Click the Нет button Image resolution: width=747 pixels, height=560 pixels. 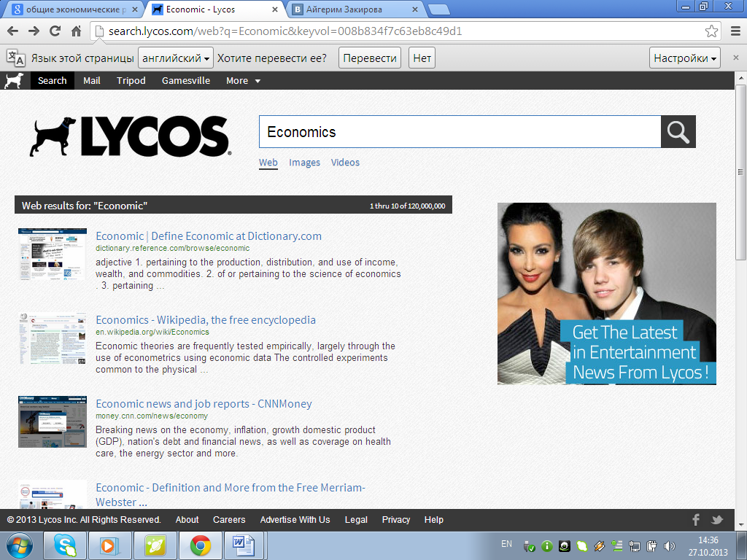point(422,58)
